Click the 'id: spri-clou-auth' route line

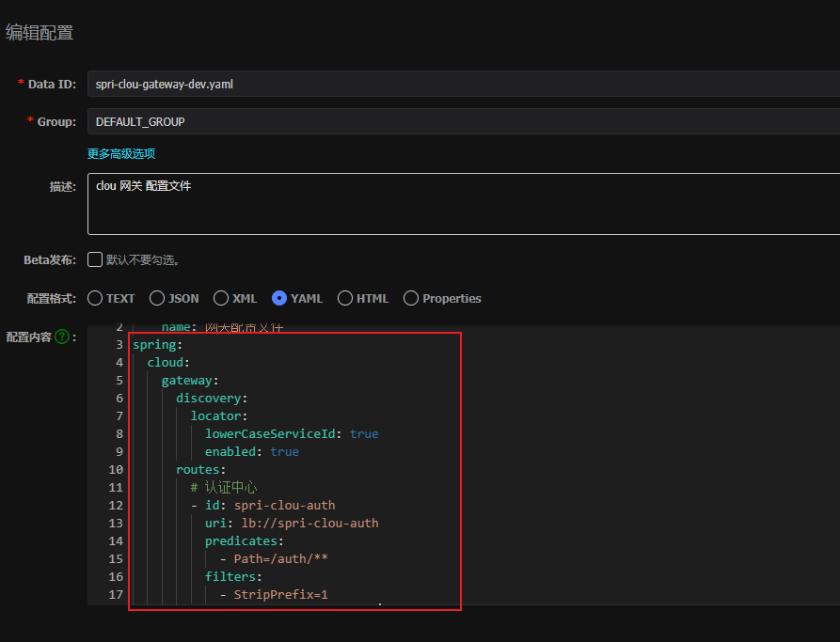point(270,505)
